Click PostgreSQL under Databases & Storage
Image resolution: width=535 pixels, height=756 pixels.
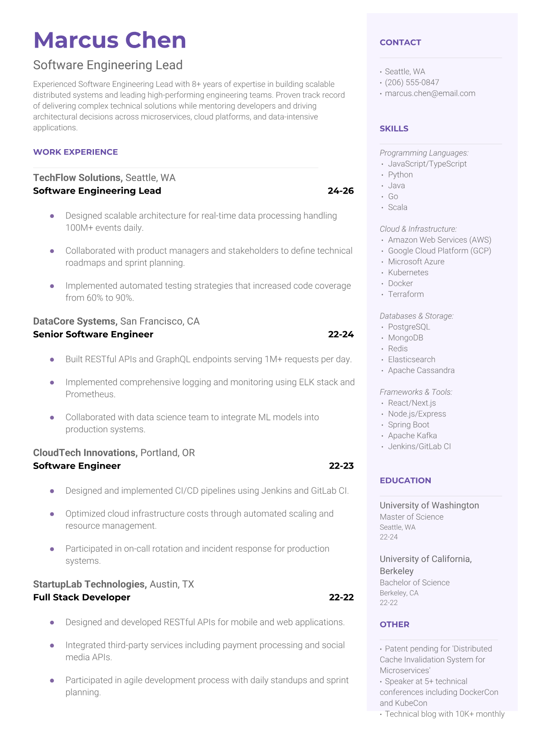409,327
